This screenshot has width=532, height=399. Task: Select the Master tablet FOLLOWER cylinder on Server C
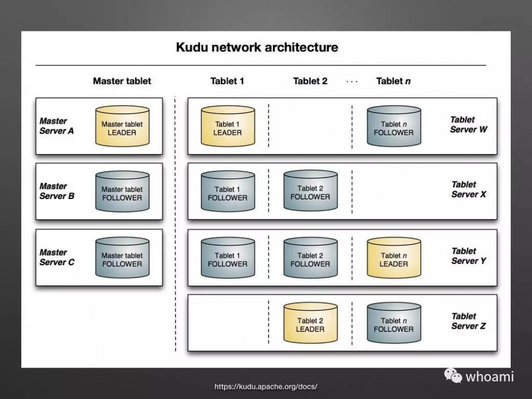[x=122, y=257]
